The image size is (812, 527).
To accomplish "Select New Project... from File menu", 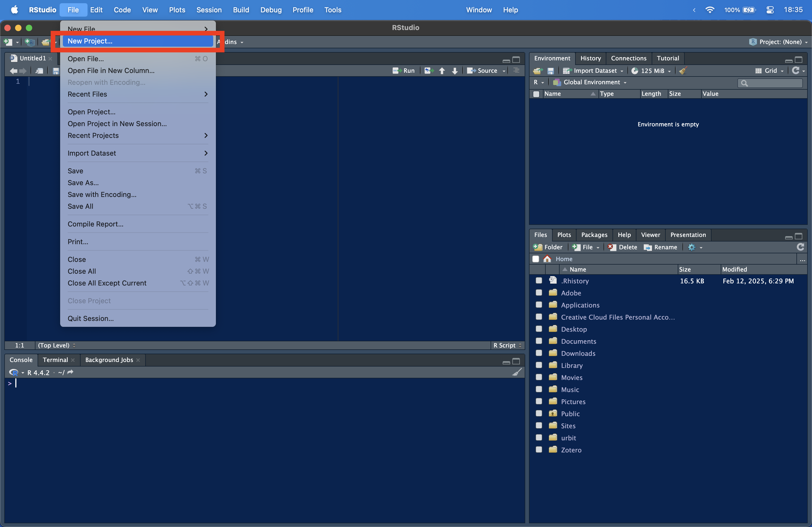I will 138,41.
